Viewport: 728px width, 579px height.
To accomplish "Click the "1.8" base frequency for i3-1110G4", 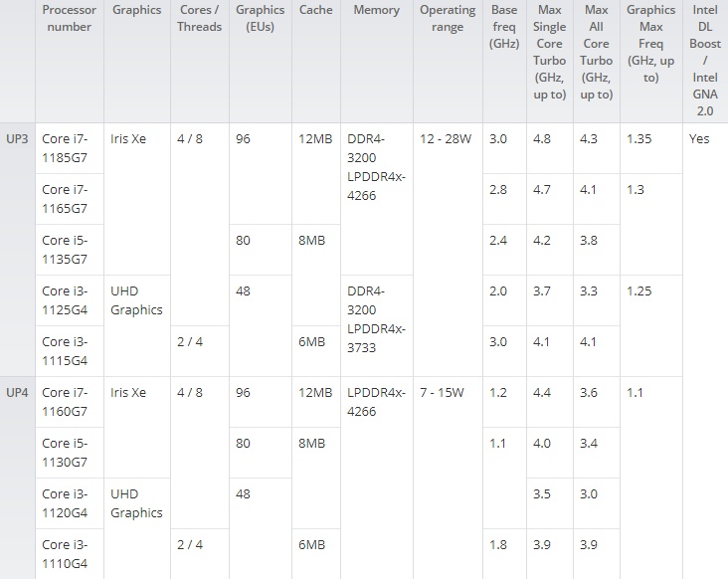I will click(x=497, y=544).
